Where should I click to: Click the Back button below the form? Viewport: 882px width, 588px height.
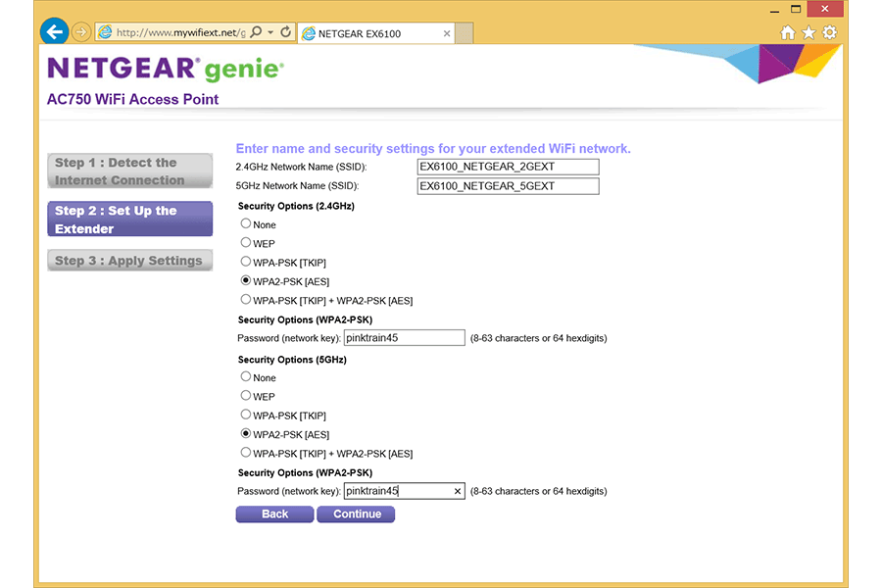(x=274, y=514)
